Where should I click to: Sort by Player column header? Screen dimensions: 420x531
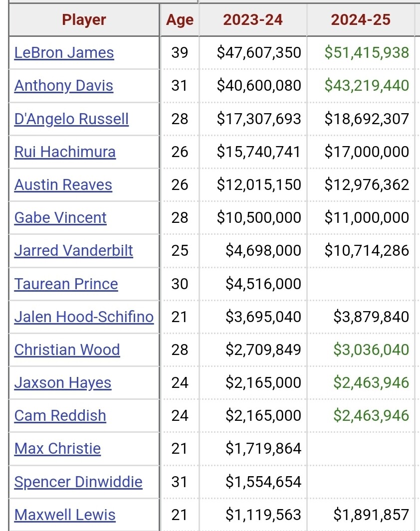84,19
